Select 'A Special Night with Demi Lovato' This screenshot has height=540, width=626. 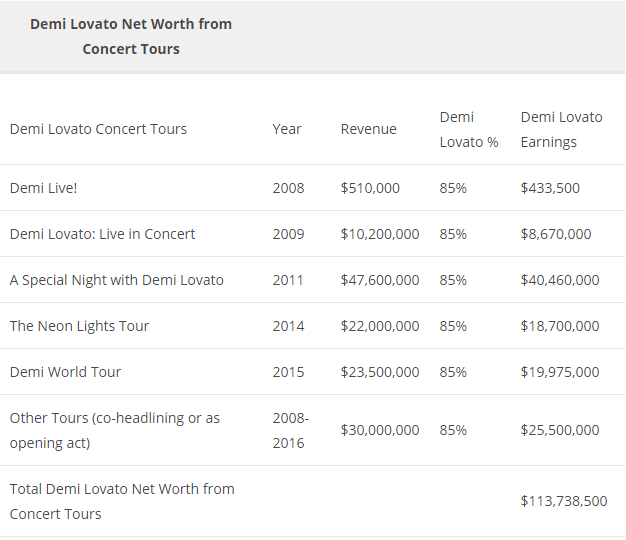pyautogui.click(x=116, y=280)
